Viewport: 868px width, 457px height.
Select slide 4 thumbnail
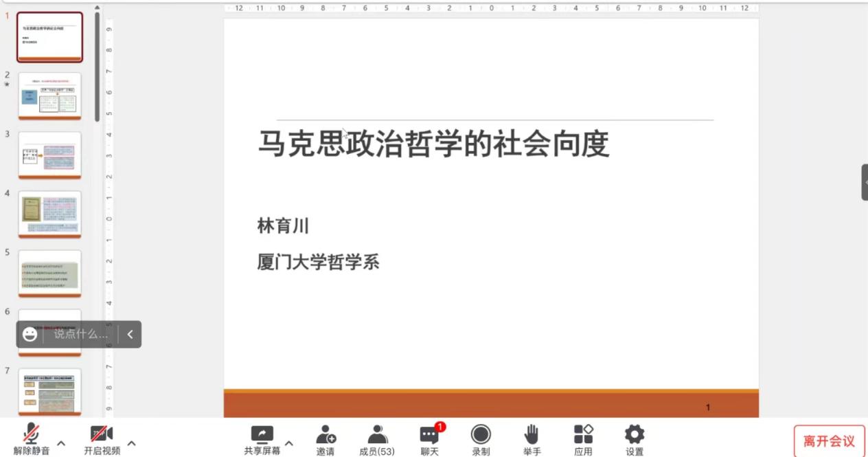pyautogui.click(x=49, y=214)
